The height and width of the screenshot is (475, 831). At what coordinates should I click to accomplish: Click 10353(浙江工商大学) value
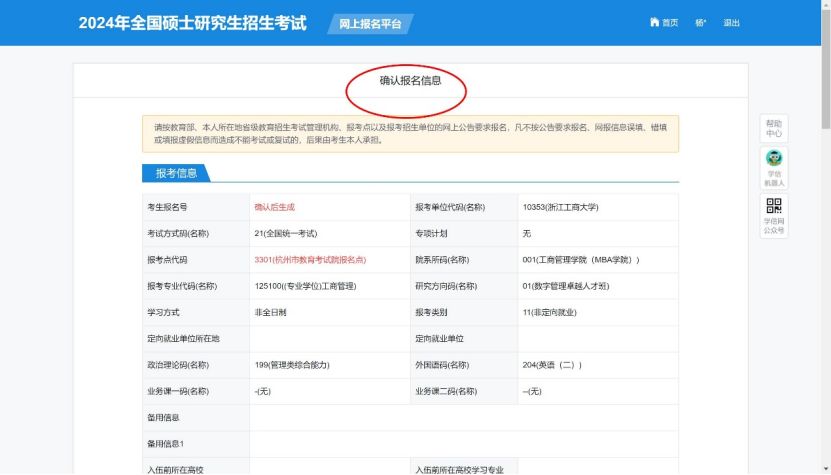(x=560, y=207)
